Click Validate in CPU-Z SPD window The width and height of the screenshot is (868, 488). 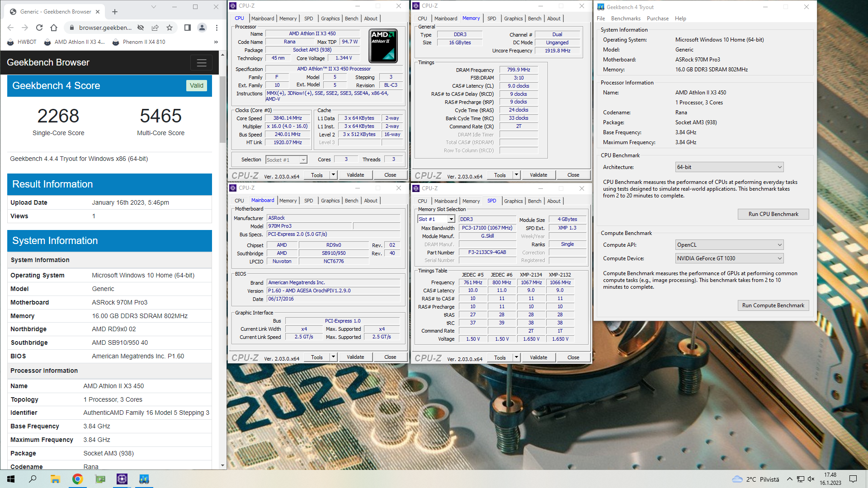tap(538, 357)
